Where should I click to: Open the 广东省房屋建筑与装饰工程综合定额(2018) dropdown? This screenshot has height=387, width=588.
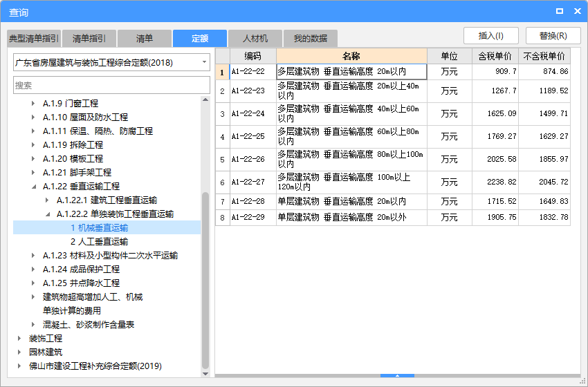tap(111, 63)
